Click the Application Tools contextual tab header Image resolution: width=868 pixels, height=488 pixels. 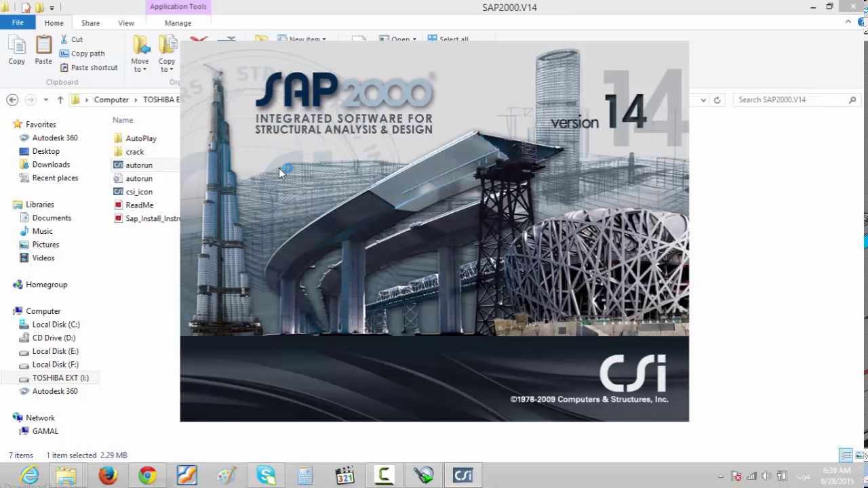click(178, 7)
